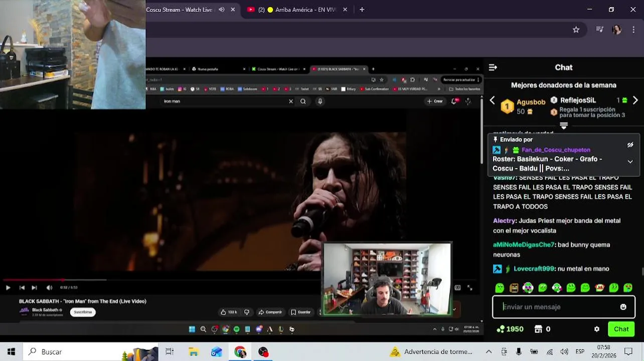Select ReflejosSiL in the top donors list
The image size is (644, 361).
pyautogui.click(x=578, y=100)
